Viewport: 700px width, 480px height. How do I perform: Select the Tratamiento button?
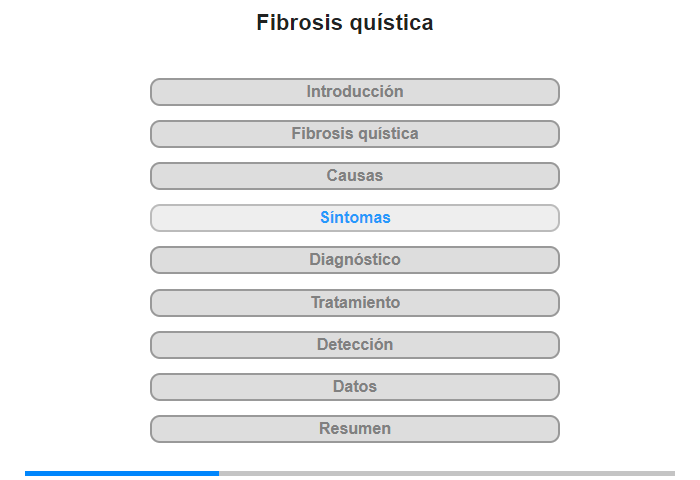(x=355, y=303)
